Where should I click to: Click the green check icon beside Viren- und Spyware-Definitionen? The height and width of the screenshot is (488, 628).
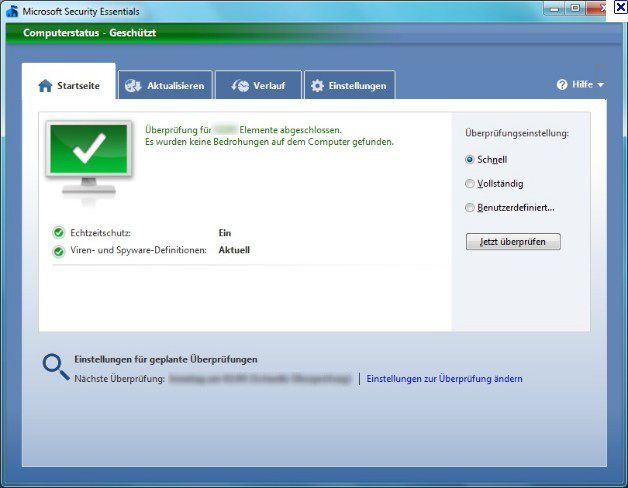(59, 250)
